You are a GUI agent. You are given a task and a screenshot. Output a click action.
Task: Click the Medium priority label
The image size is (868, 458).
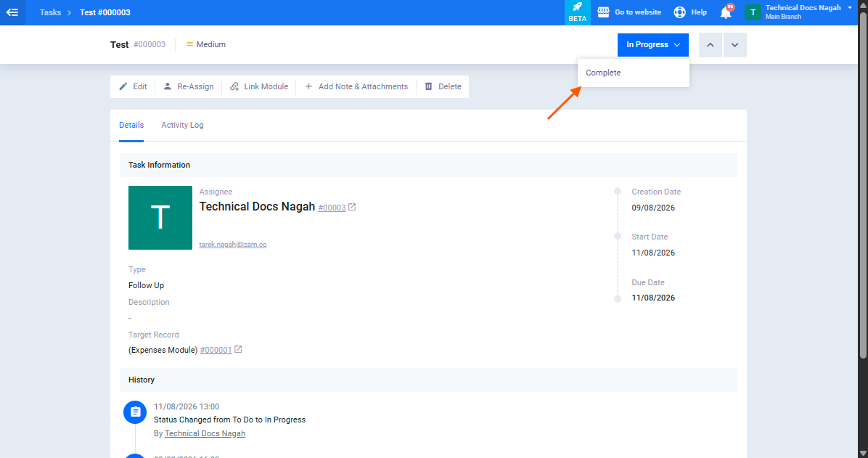211,44
